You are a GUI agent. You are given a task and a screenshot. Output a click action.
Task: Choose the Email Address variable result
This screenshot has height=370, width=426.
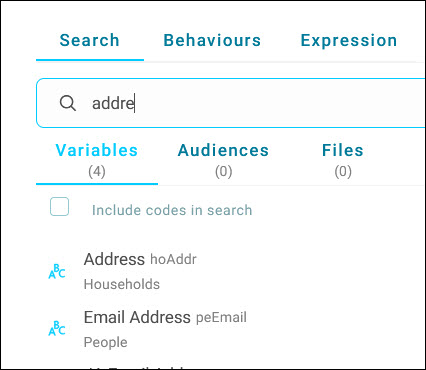pyautogui.click(x=231, y=329)
